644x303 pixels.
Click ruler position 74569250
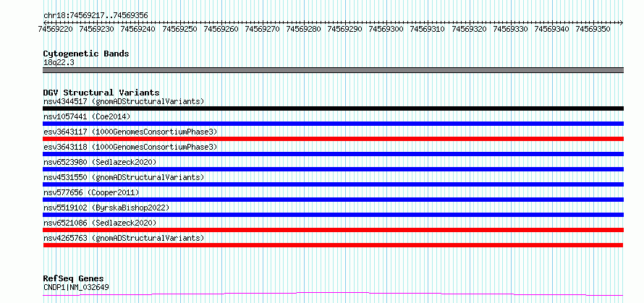click(x=179, y=29)
